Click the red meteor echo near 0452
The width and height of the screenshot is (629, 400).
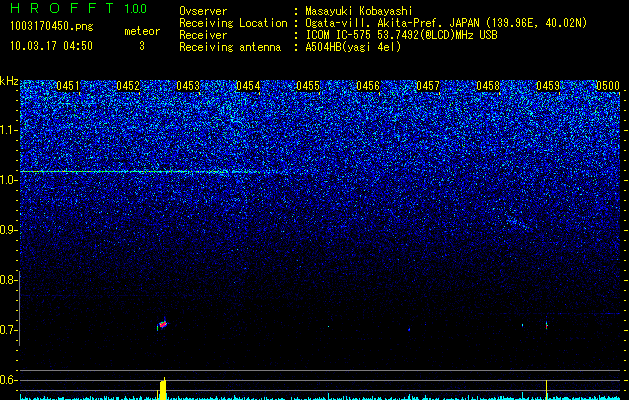(162, 324)
